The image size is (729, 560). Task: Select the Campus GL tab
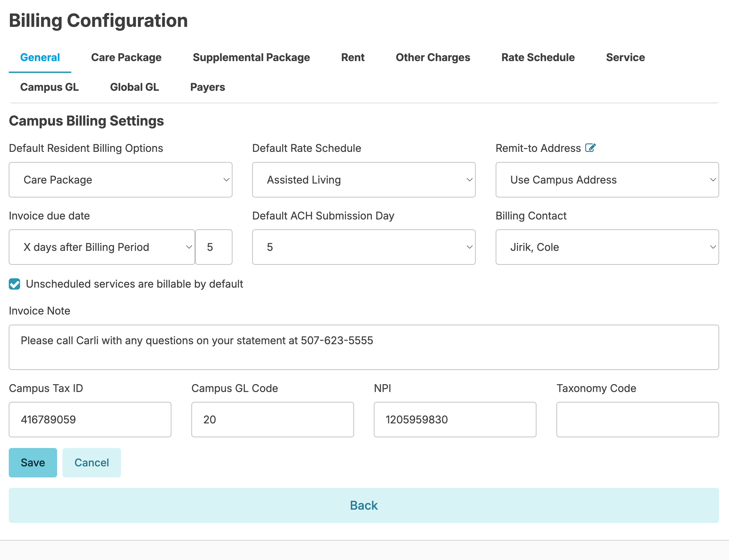pyautogui.click(x=49, y=87)
